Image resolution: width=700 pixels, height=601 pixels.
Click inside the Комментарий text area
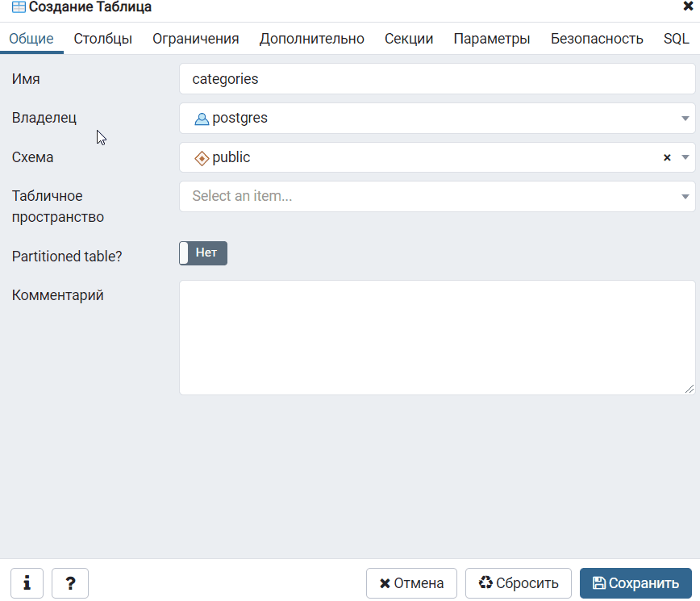[436, 337]
